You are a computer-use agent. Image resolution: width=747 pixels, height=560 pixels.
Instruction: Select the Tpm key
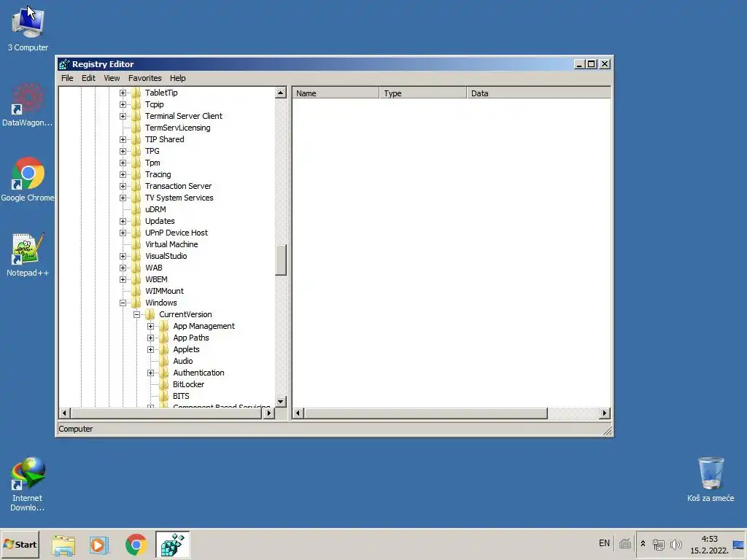pyautogui.click(x=152, y=163)
